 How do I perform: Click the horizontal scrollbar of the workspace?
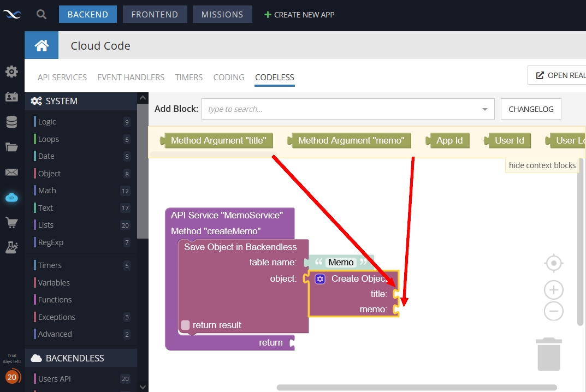(x=417, y=388)
